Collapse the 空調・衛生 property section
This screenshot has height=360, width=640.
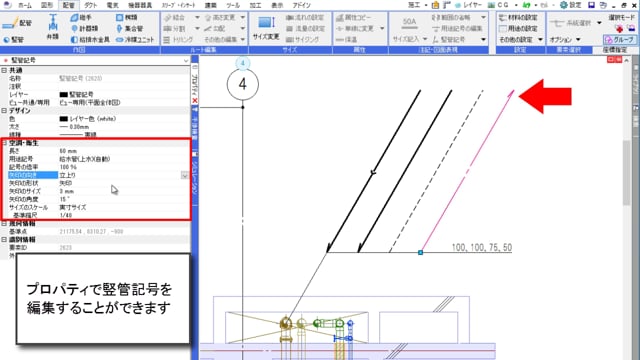[x=4, y=143]
